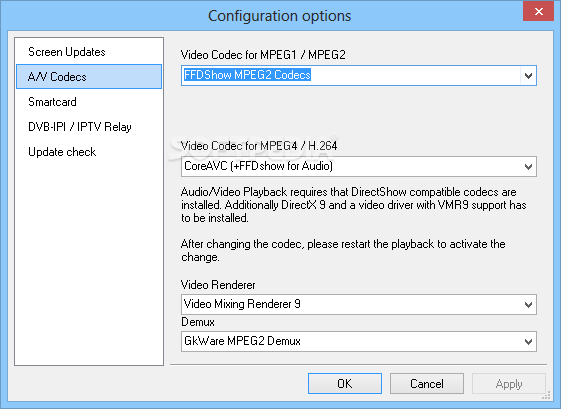The image size is (561, 409).
Task: Click the GkWare MPEG2 Demux combo box
Action: point(358,341)
